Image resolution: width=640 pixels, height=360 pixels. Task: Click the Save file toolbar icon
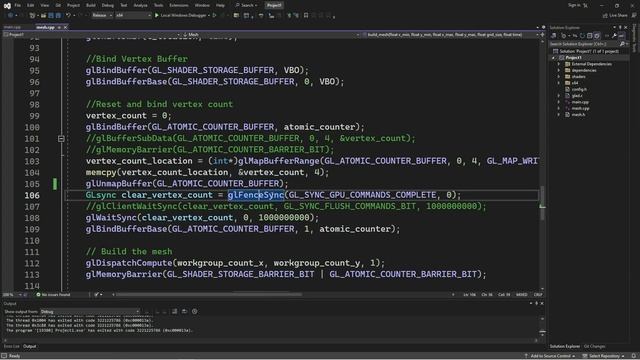[x=51, y=16]
